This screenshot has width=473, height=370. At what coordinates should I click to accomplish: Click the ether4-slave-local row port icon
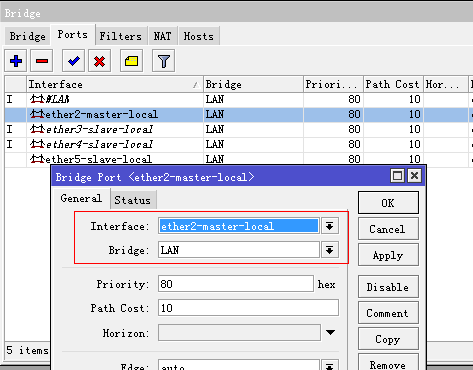pos(37,144)
